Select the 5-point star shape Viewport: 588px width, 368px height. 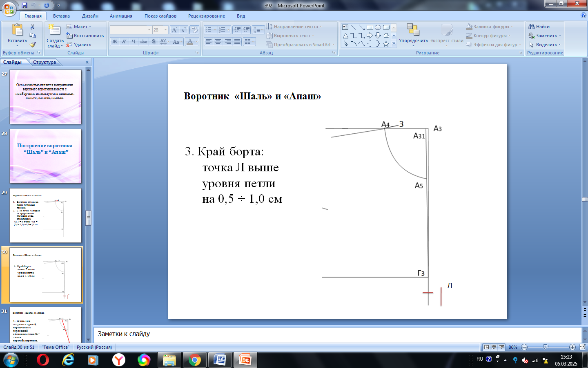coord(386,44)
